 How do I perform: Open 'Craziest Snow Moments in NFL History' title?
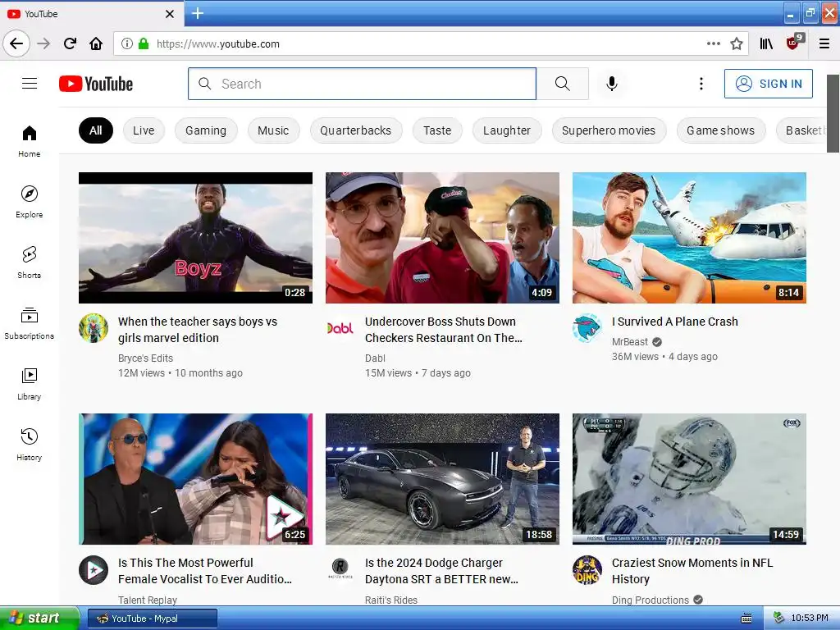pos(692,571)
